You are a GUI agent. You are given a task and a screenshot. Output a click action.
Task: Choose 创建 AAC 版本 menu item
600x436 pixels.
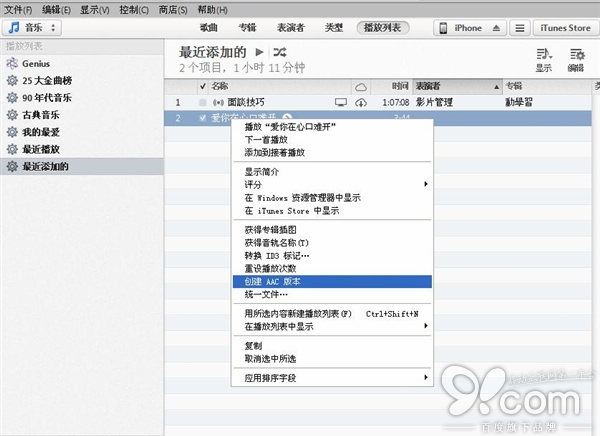click(333, 282)
